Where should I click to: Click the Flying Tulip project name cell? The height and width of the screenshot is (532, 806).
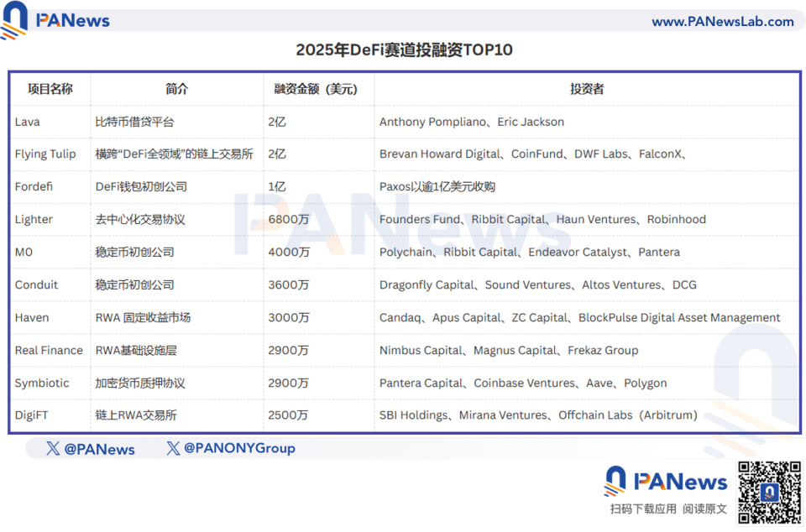tap(45, 154)
